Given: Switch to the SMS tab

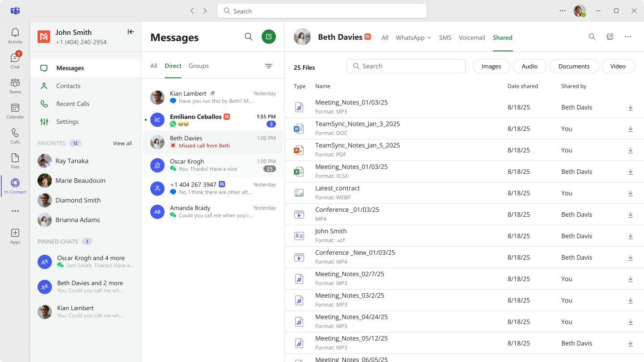Looking at the screenshot, I should tap(445, 38).
